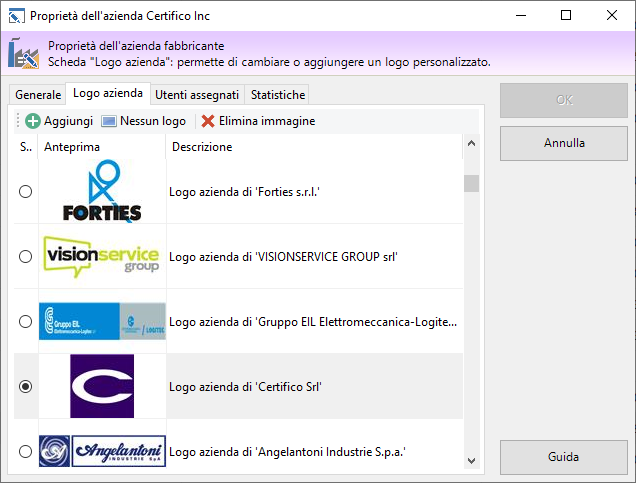Click text "Logo azienda di 'Certifico Srl'"
Viewport: 636px width, 483px height.
(x=245, y=387)
